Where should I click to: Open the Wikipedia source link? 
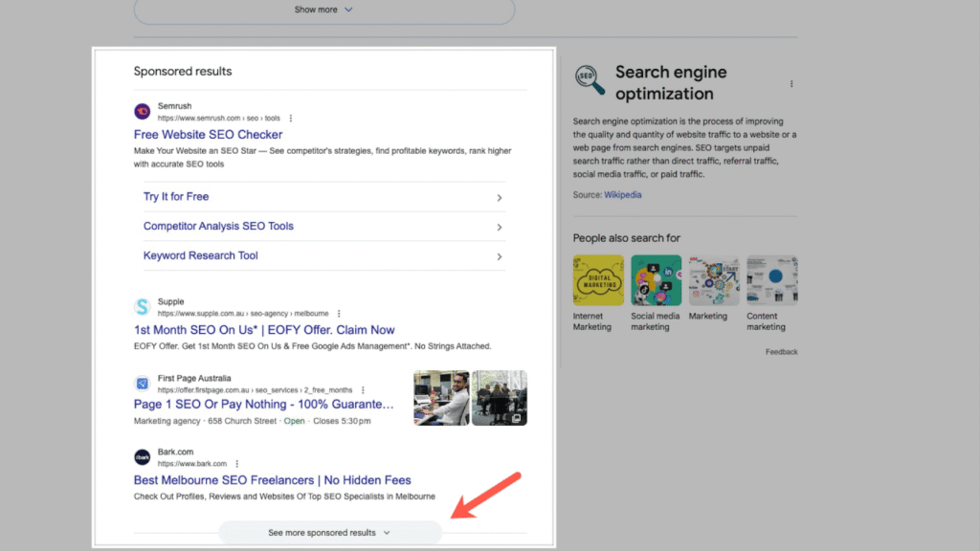pos(622,194)
